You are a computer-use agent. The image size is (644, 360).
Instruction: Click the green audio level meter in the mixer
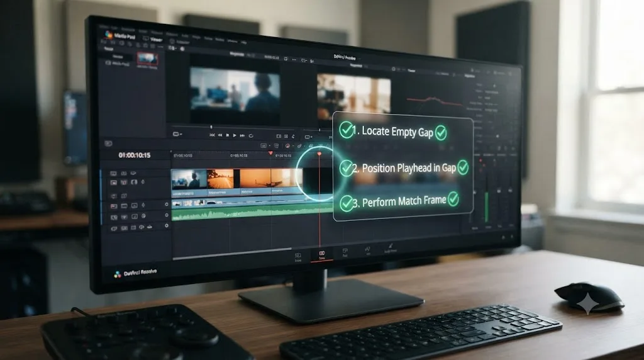coord(487,206)
